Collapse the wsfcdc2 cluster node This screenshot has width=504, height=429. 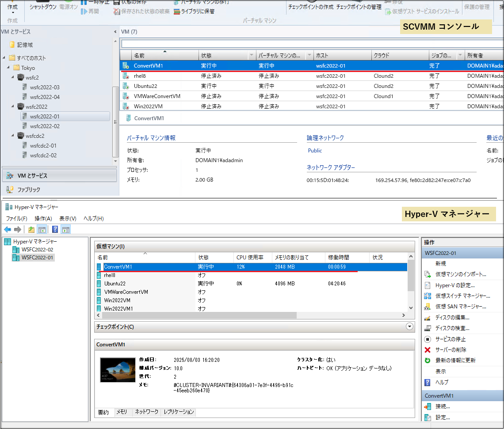tap(13, 136)
